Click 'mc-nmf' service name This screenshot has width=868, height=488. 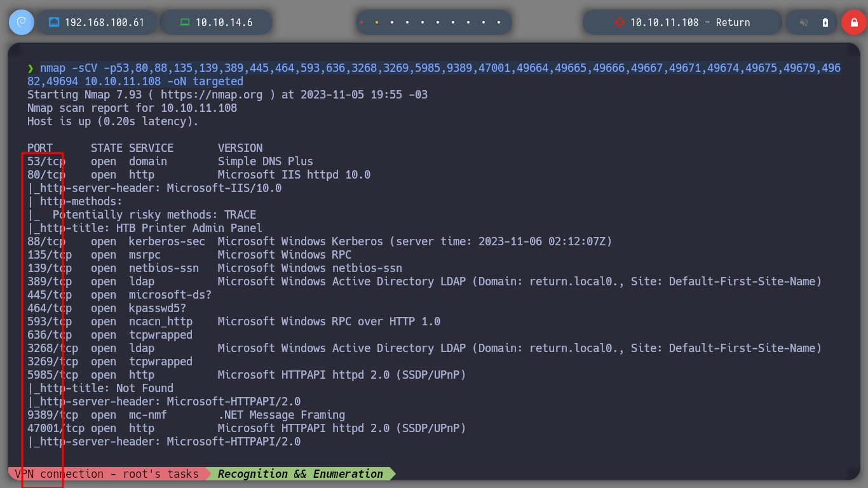pos(148,415)
